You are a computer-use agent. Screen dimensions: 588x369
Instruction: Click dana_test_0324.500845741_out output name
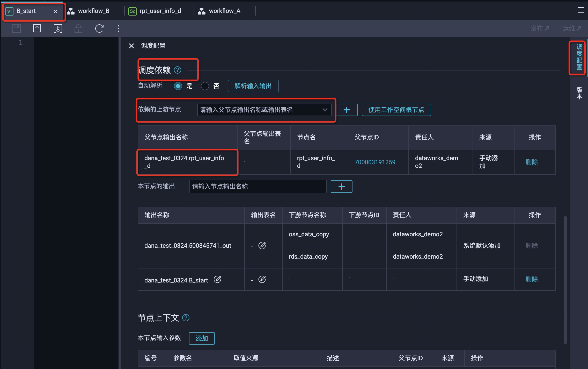(x=188, y=246)
